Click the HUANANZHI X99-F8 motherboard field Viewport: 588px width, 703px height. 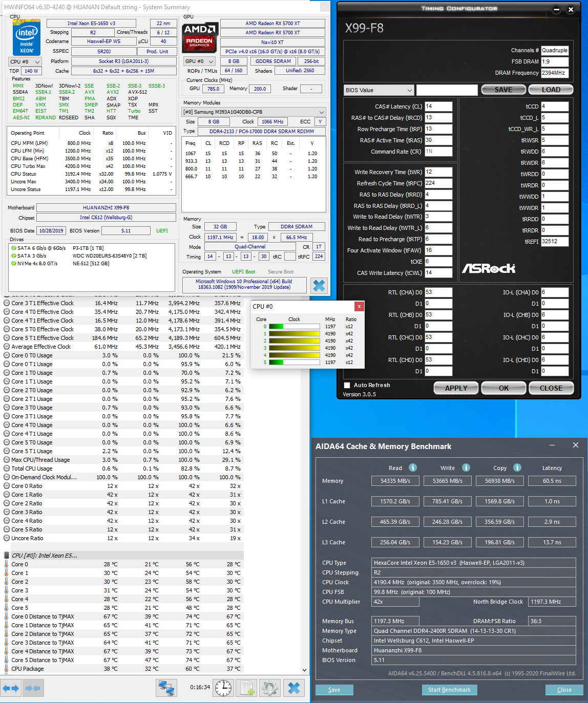coord(106,208)
